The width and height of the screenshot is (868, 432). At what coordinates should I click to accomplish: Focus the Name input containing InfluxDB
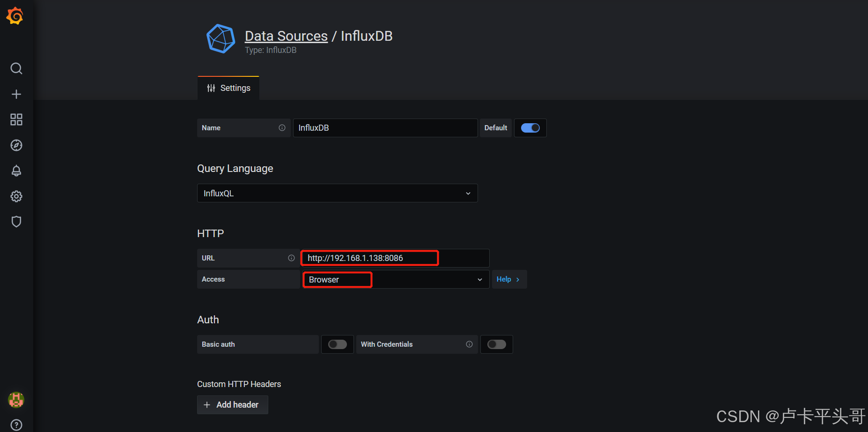tap(385, 128)
